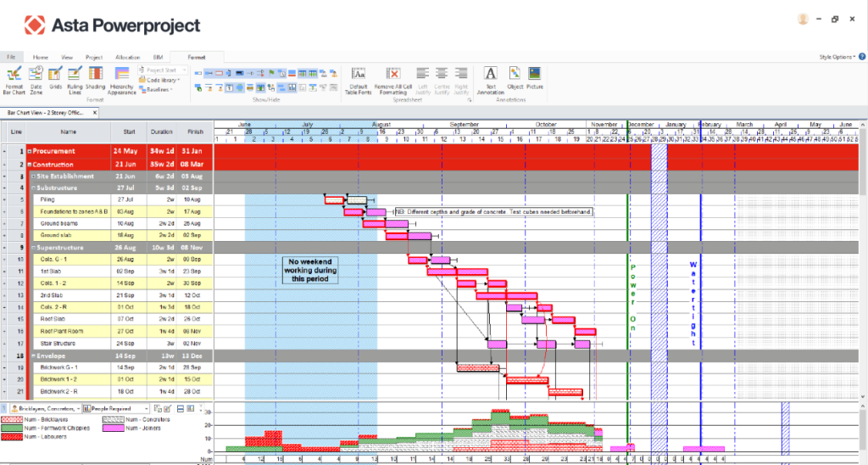Click the help question mark icon
The height and width of the screenshot is (465, 868).
[862, 57]
